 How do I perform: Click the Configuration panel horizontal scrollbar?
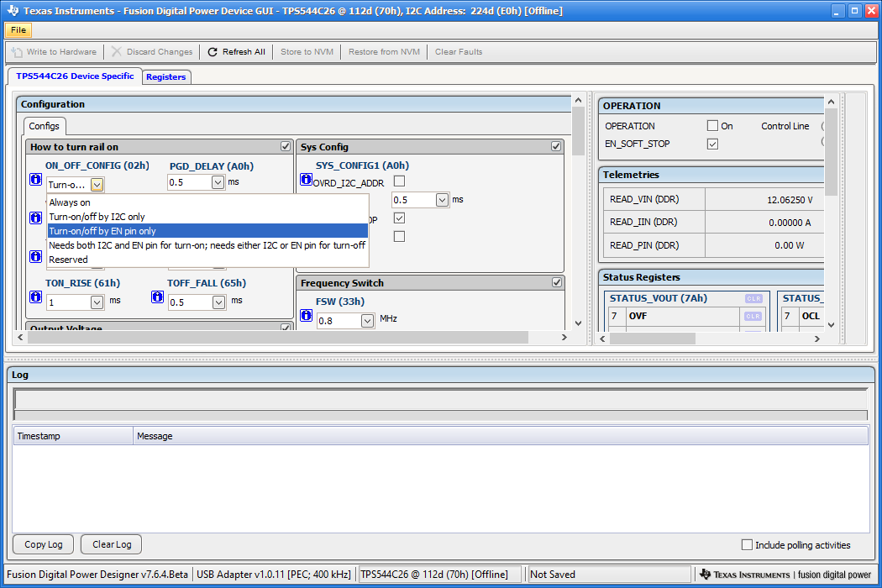pos(277,337)
